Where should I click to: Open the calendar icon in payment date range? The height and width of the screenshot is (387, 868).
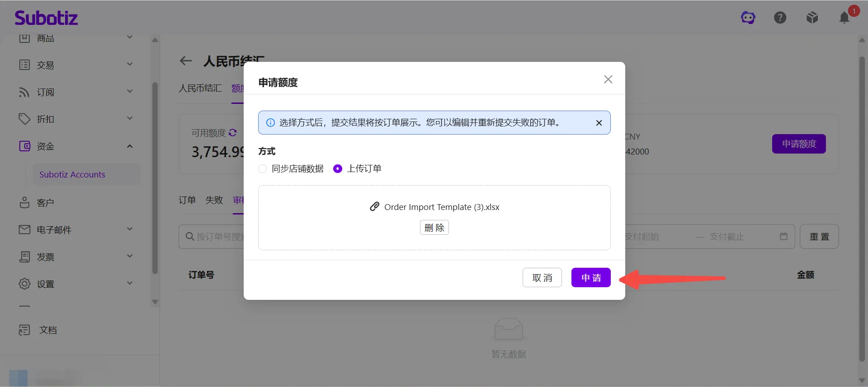[783, 236]
